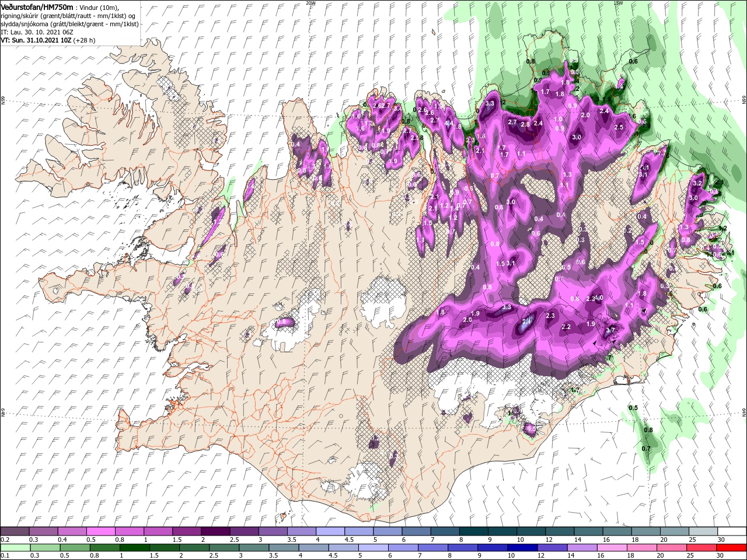747x560 pixels.
Task: Click the dark teal snow legend swatch at 8
Action: pos(473,531)
